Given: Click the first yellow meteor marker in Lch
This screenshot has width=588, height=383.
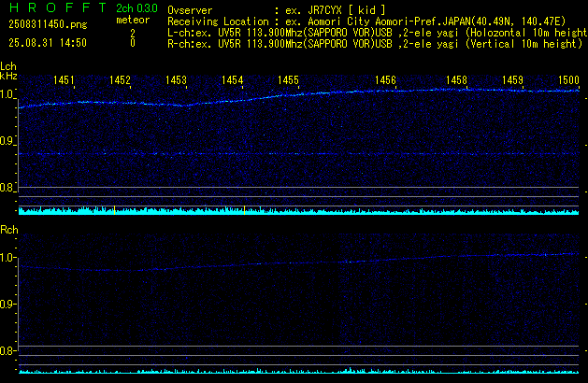Looking at the screenshot, I should click(114, 210).
